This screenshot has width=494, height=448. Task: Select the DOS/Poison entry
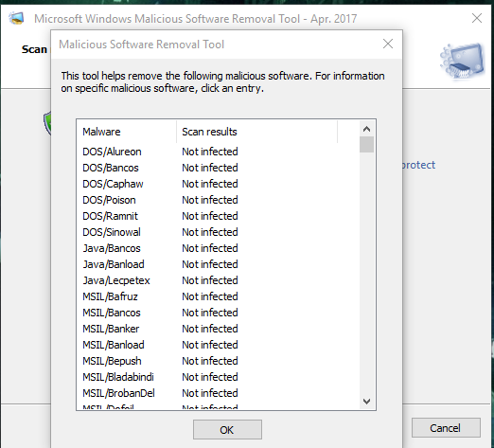(x=109, y=200)
